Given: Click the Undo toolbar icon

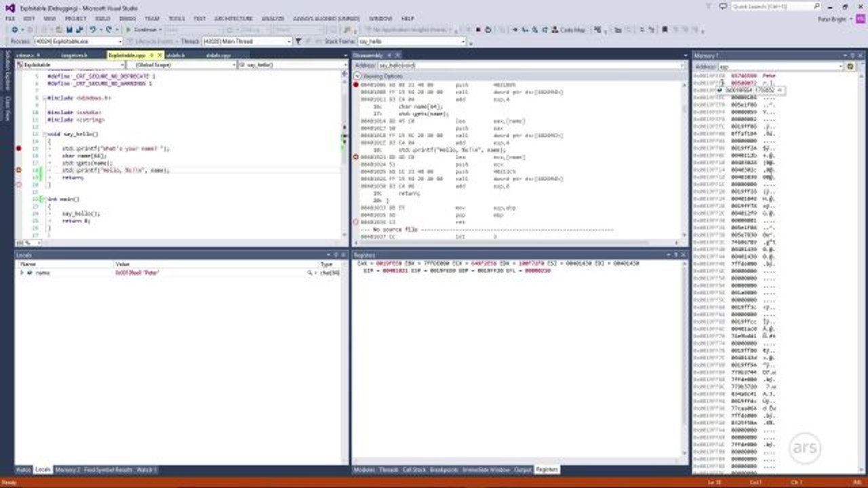Looking at the screenshot, I should 93,30.
